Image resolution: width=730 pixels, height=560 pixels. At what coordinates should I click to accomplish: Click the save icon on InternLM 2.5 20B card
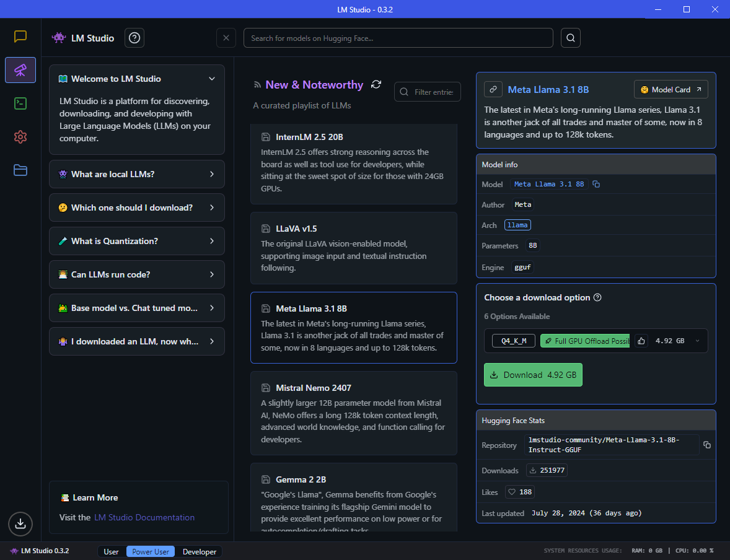[266, 137]
